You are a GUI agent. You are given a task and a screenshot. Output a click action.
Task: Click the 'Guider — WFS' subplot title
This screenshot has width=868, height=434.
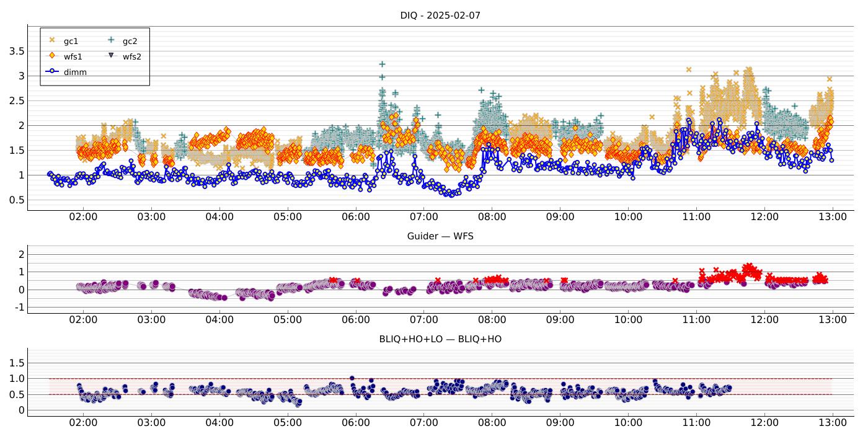point(440,236)
